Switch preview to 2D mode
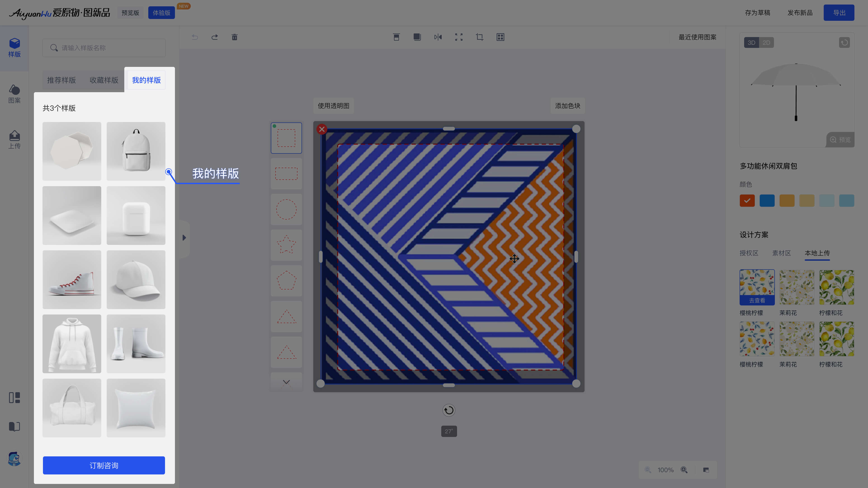Image resolution: width=868 pixels, height=488 pixels. pos(766,43)
